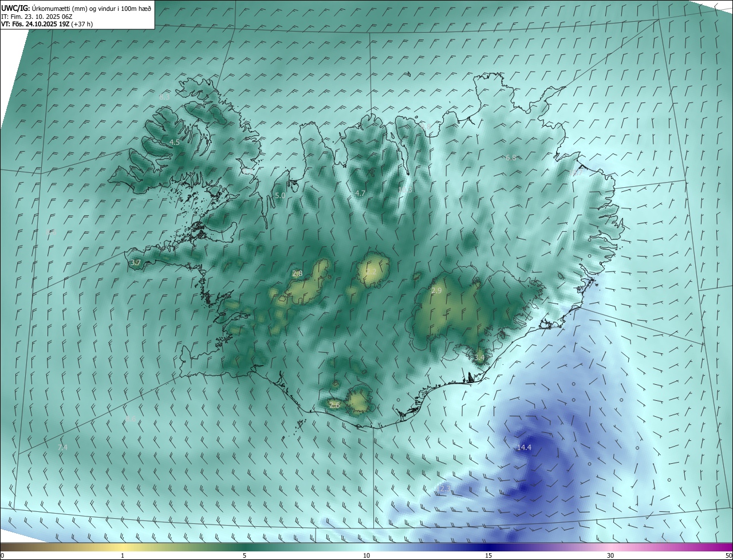Click the 15 tick on the color scale
733x560 pixels.
(x=488, y=555)
